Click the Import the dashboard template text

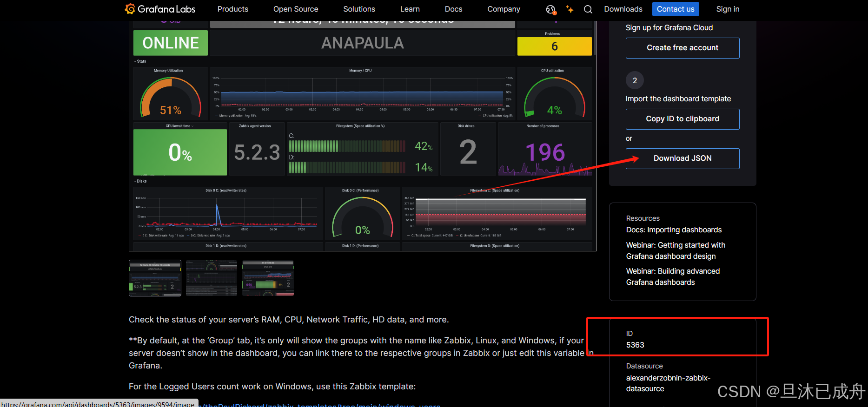point(678,99)
